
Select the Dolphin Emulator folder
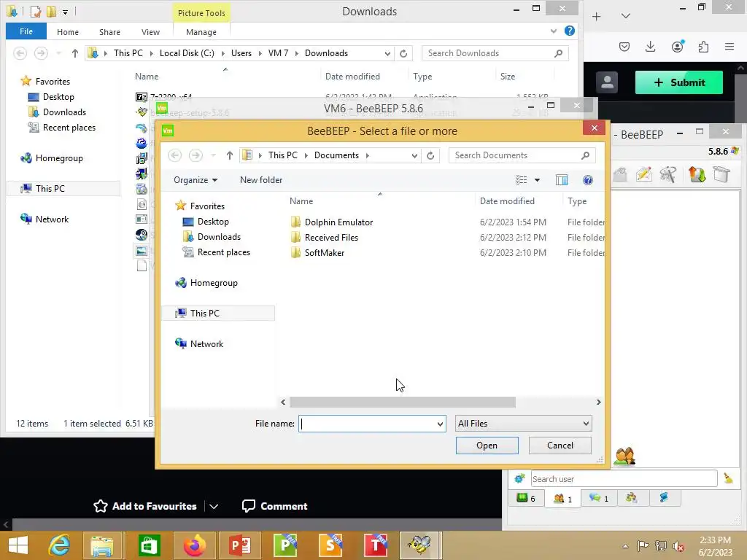click(338, 222)
